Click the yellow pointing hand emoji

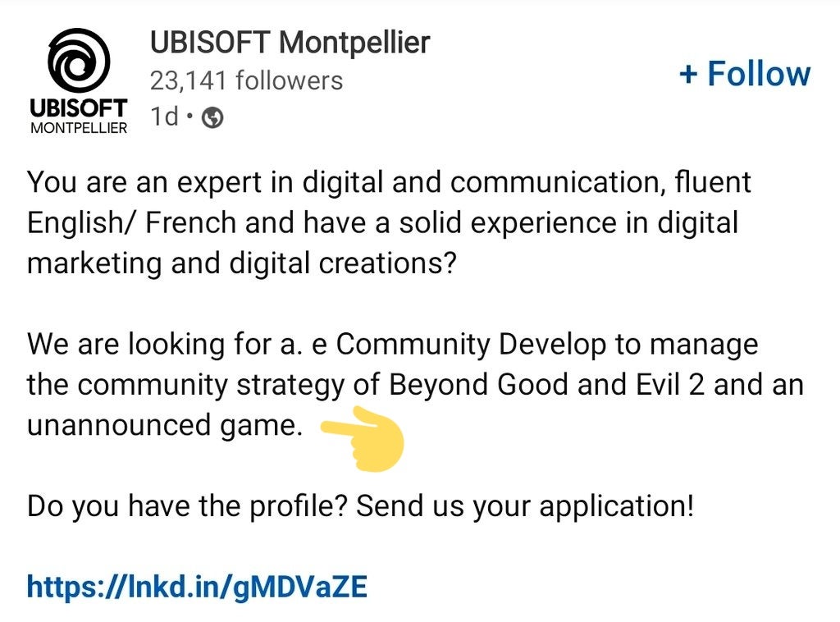(x=363, y=439)
